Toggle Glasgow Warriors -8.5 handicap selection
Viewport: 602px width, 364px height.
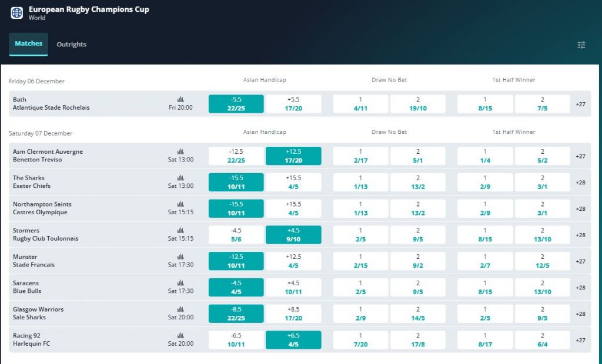click(x=236, y=314)
